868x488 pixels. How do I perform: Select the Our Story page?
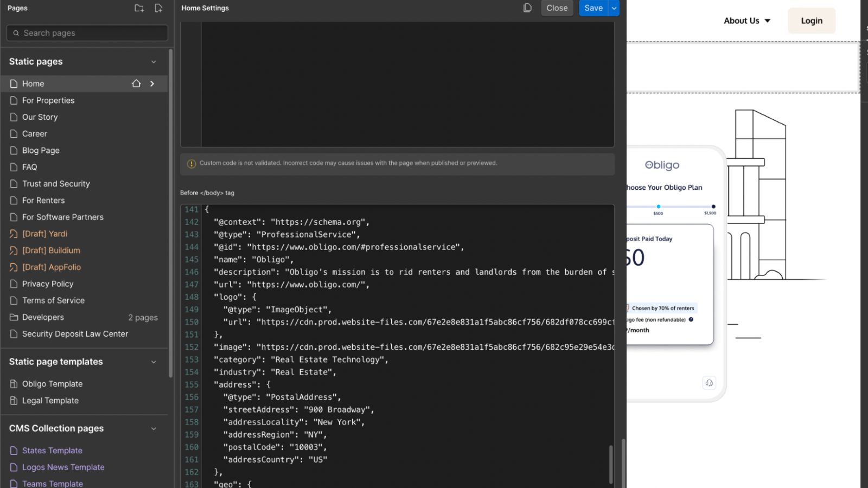coord(84,117)
